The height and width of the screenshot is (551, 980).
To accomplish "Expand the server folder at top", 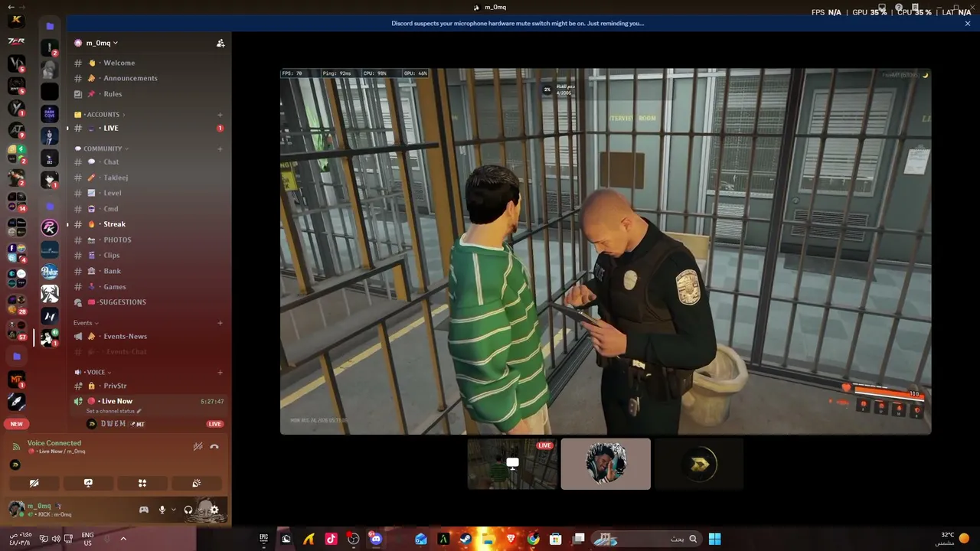I will click(x=50, y=26).
